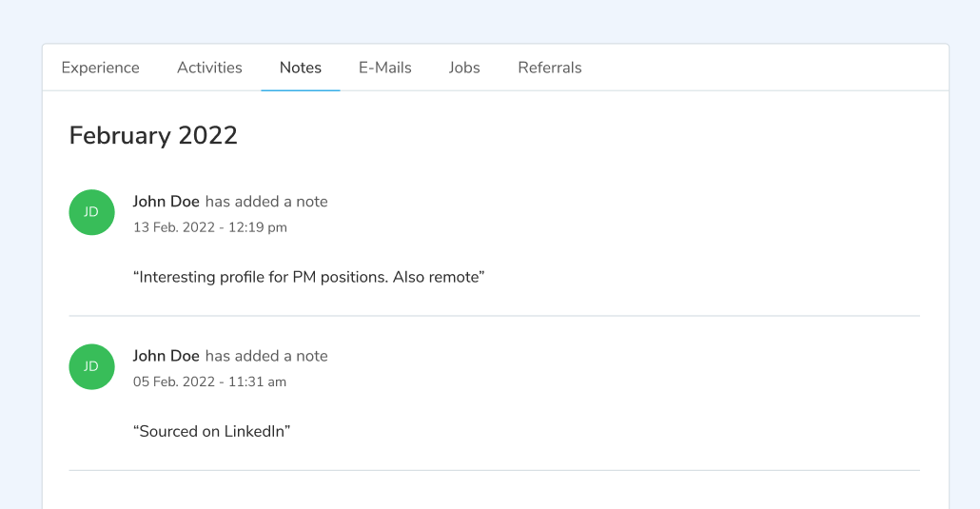Screen dimensions: 980x509
Task: Select the Notes tab
Action: coord(301,68)
